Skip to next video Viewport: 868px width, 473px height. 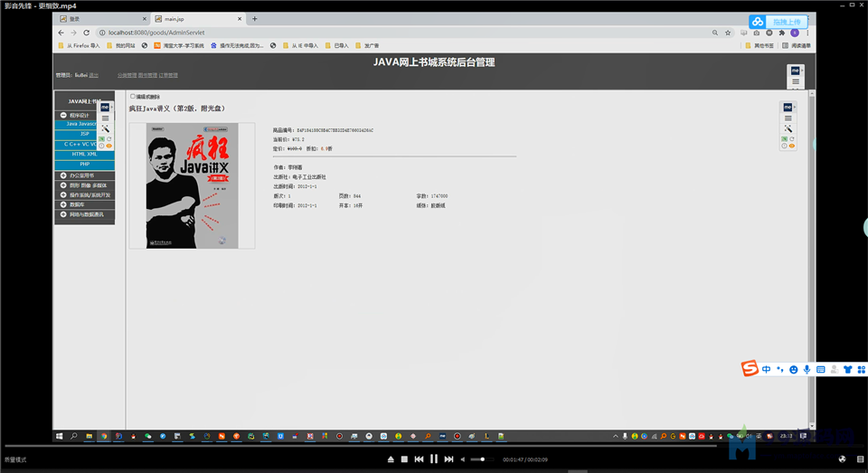click(x=449, y=459)
